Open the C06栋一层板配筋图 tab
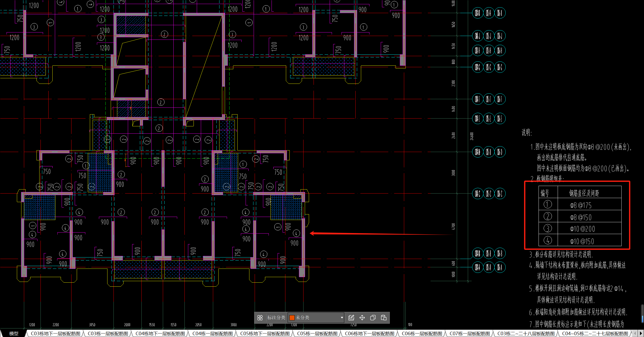644x337 pixels. pos(422,333)
